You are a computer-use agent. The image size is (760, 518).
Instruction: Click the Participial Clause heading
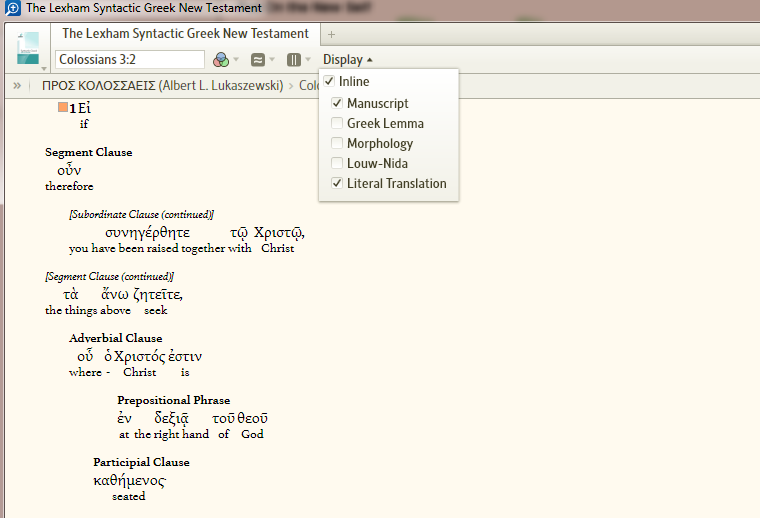point(141,462)
